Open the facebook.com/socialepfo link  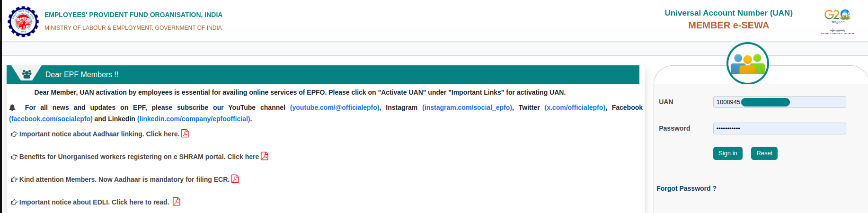click(51, 119)
